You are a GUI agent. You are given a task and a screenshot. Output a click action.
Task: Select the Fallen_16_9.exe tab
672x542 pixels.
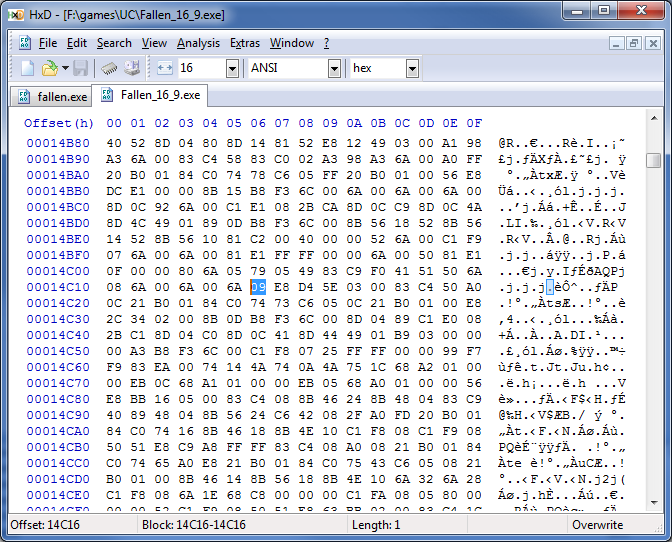tap(150, 95)
